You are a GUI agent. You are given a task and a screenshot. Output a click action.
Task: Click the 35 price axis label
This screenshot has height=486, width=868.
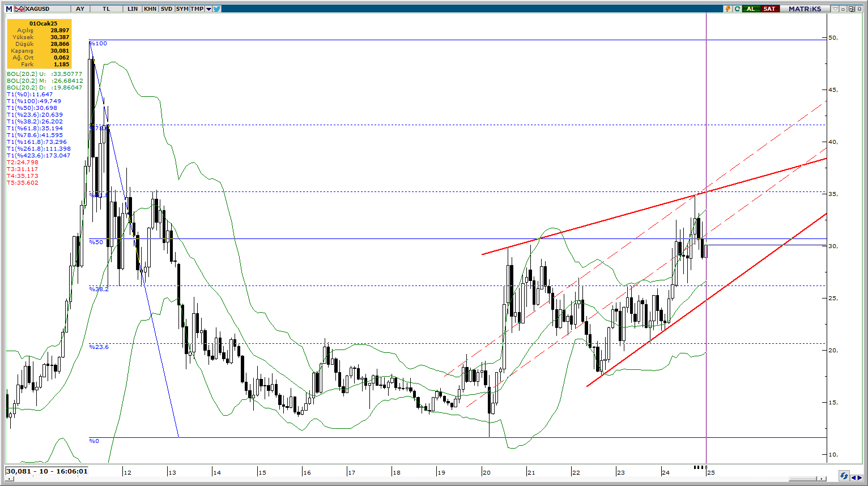pyautogui.click(x=833, y=194)
